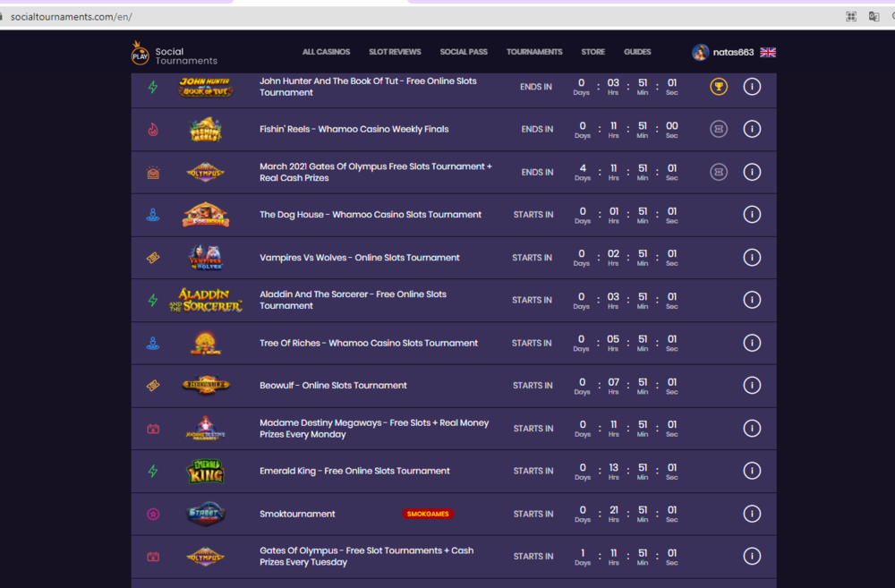895x588 pixels.
Task: Show info for Gates Of Olympus Every Tuesday tournament
Action: click(752, 556)
